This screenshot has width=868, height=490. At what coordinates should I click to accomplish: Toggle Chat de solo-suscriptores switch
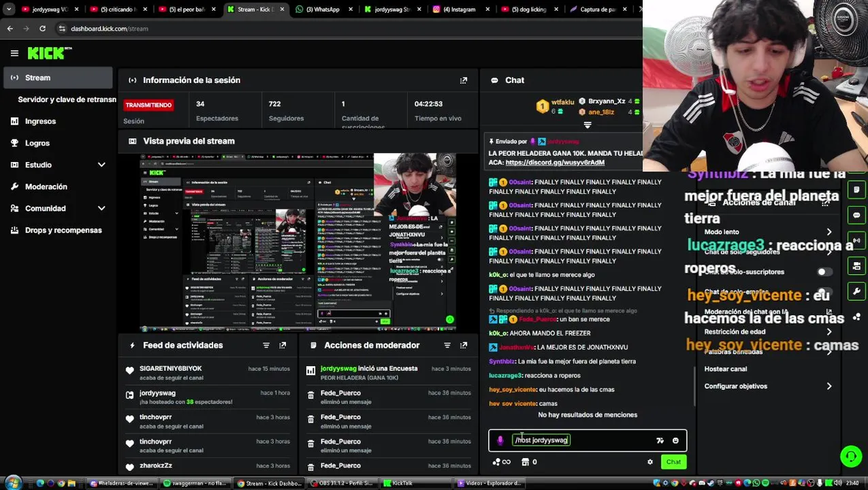click(824, 272)
